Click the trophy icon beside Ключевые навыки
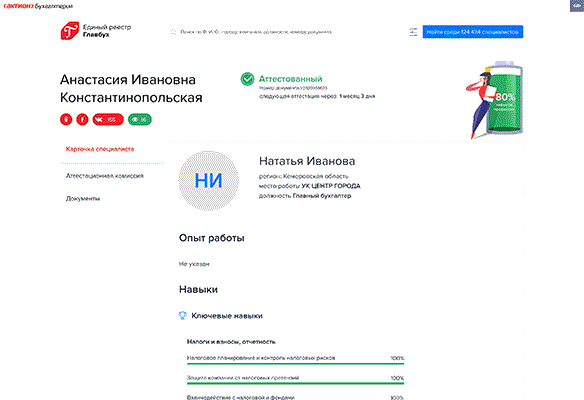The image size is (584, 400). click(x=182, y=315)
